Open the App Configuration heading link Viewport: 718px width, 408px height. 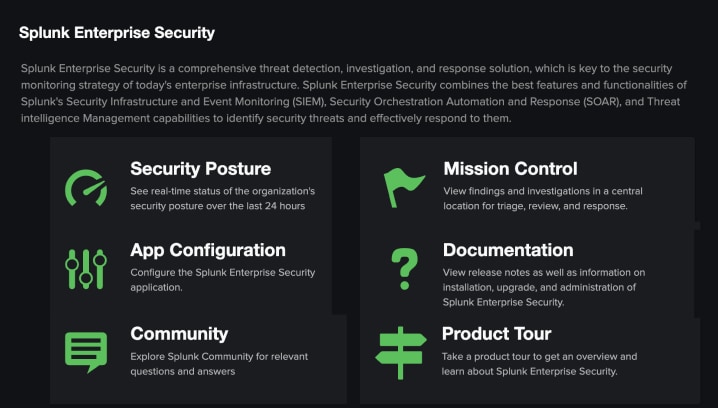(x=207, y=250)
